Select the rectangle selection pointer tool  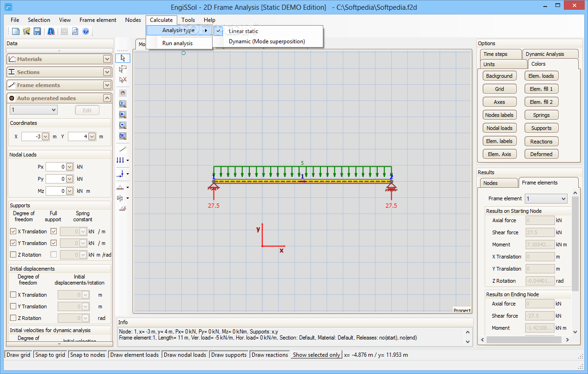123,69
